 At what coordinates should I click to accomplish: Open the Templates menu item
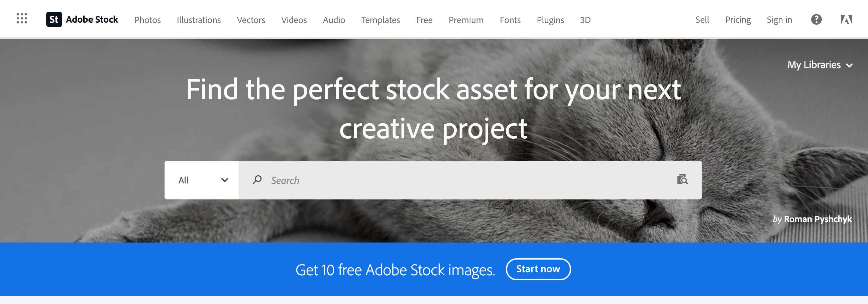click(x=381, y=20)
